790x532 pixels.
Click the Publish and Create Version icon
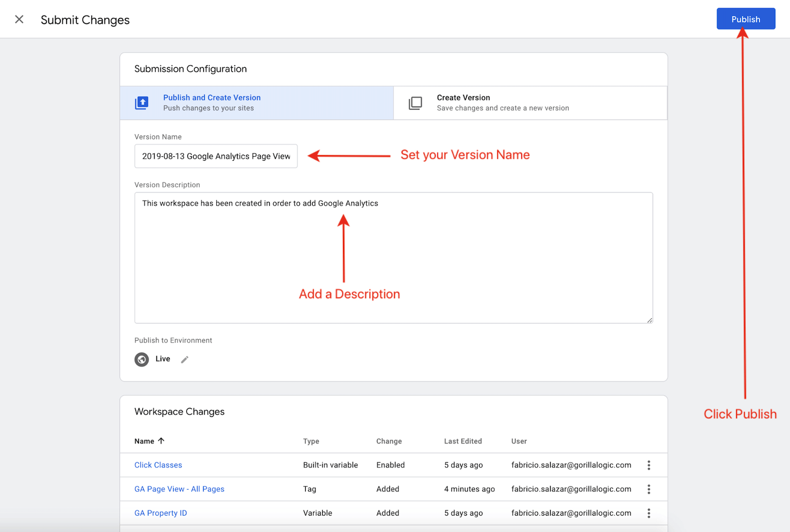pos(142,103)
